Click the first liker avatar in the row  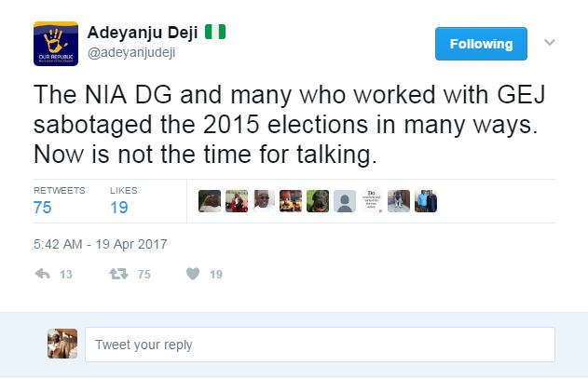coord(210,201)
